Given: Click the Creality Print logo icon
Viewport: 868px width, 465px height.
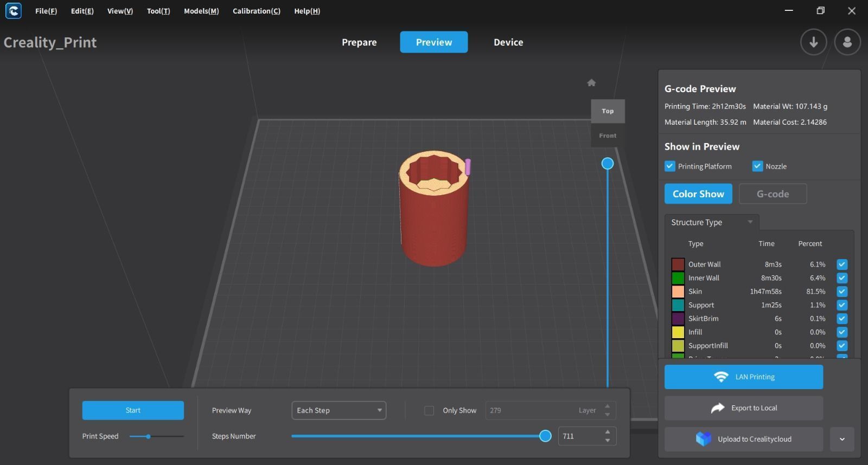Looking at the screenshot, I should tap(14, 11).
